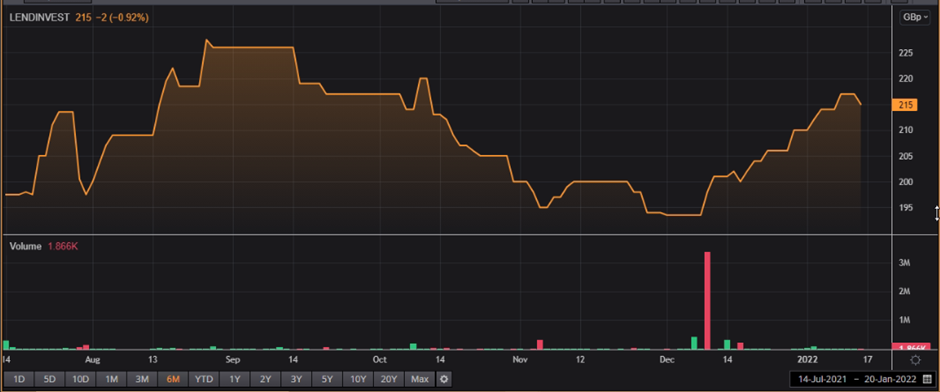Open range settings gear beside Max

pos(443,379)
